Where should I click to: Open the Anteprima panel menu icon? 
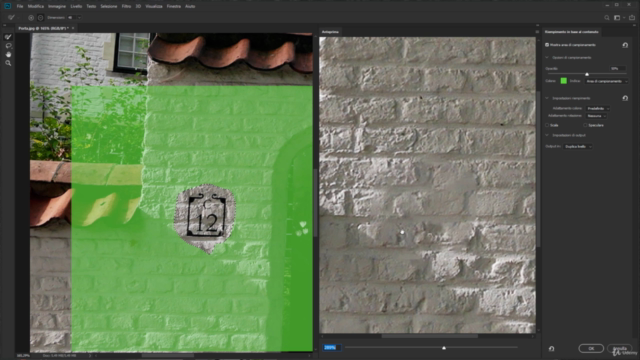pos(537,32)
